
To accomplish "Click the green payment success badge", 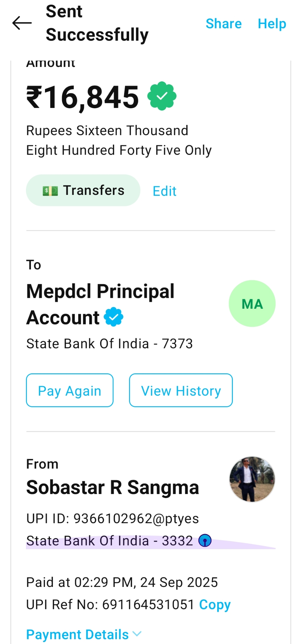I will click(162, 96).
